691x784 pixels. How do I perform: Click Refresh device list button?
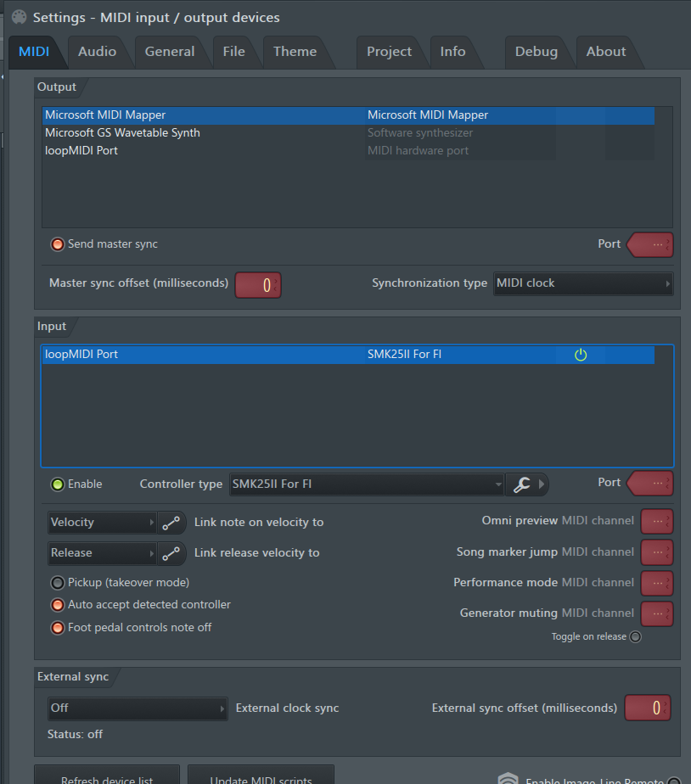[107, 776]
